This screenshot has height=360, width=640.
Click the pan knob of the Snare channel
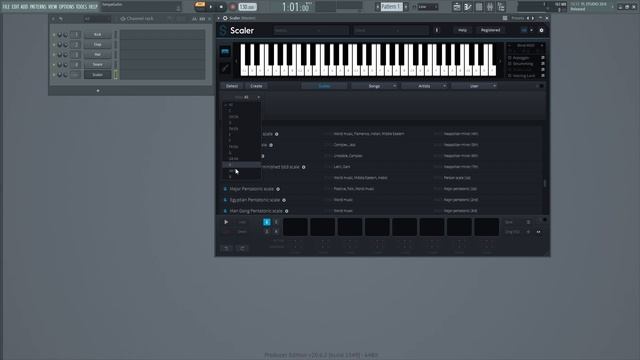(x=60, y=64)
